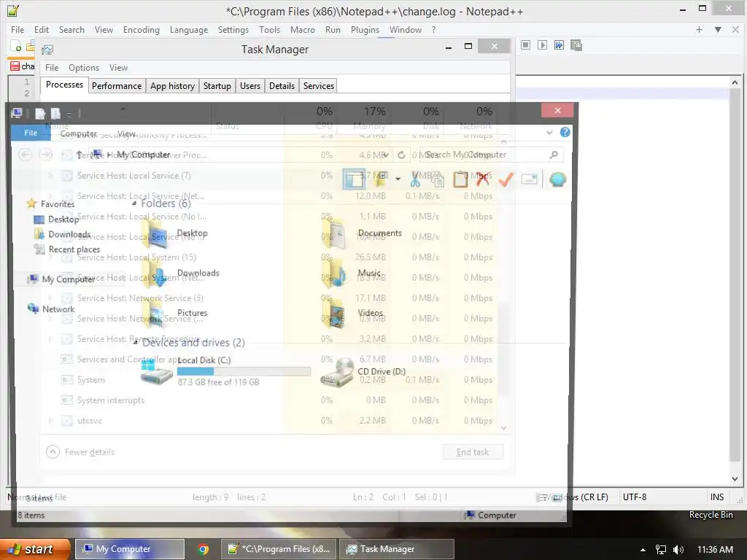
Task: Click the Start button on the taskbar
Action: pos(36,549)
